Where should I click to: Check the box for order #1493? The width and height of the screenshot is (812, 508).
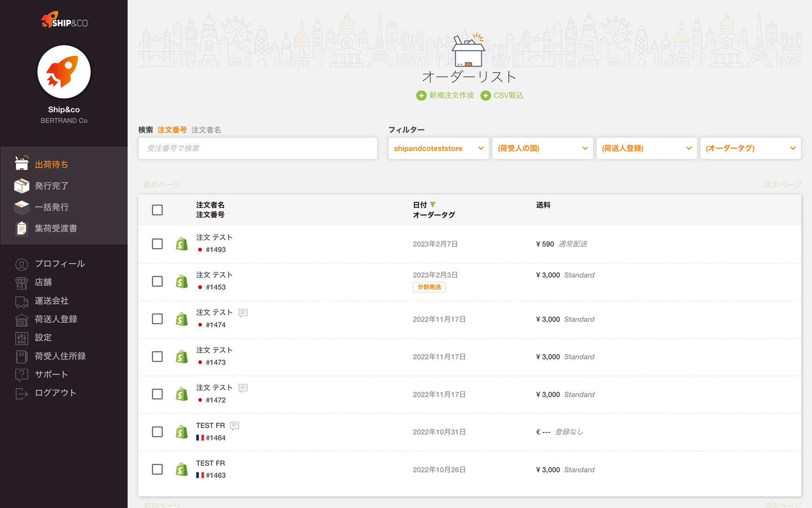coord(157,244)
